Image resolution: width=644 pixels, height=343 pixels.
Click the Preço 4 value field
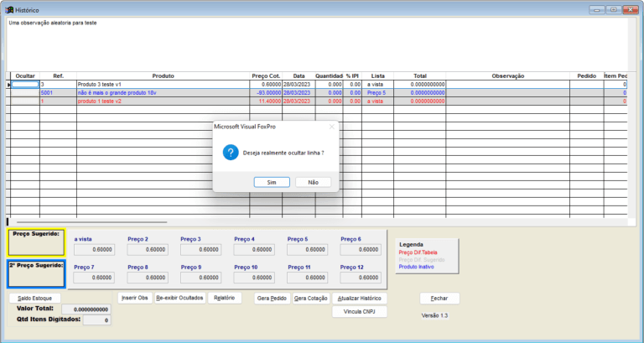point(254,250)
